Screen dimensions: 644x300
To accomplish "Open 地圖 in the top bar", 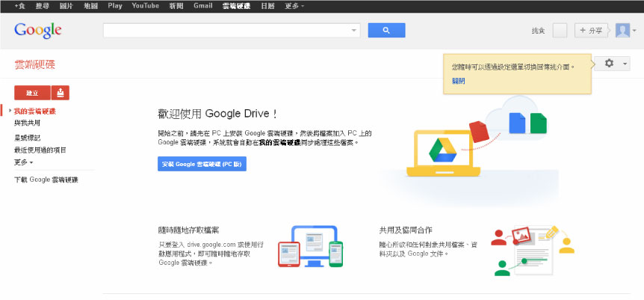I will (90, 6).
